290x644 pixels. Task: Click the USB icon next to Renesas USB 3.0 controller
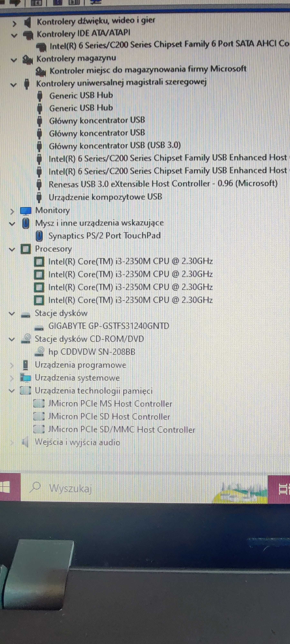tap(39, 185)
